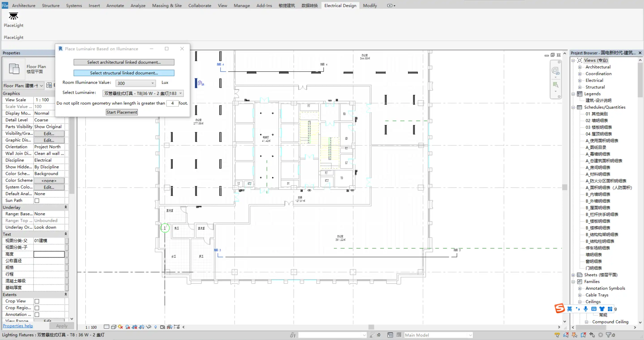Click Select architectural linked document button

coord(124,62)
